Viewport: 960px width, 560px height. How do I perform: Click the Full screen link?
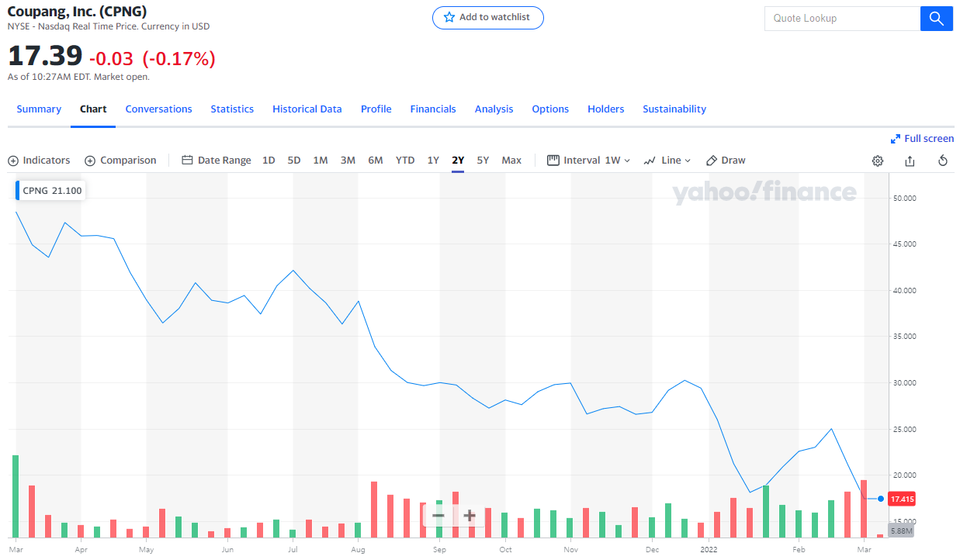929,139
